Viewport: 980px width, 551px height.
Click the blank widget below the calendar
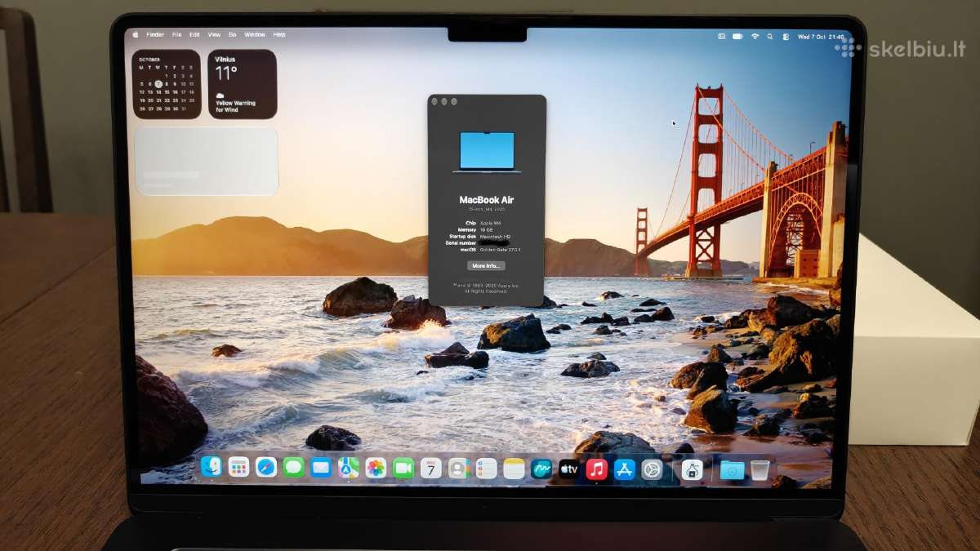tap(206, 161)
